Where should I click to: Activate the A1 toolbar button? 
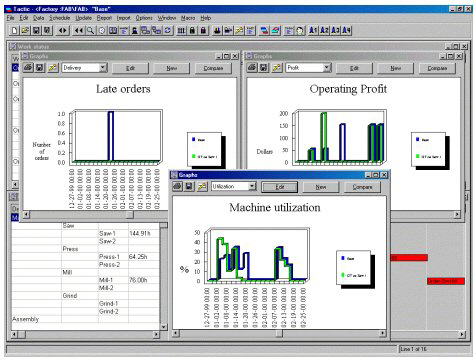pyautogui.click(x=313, y=31)
